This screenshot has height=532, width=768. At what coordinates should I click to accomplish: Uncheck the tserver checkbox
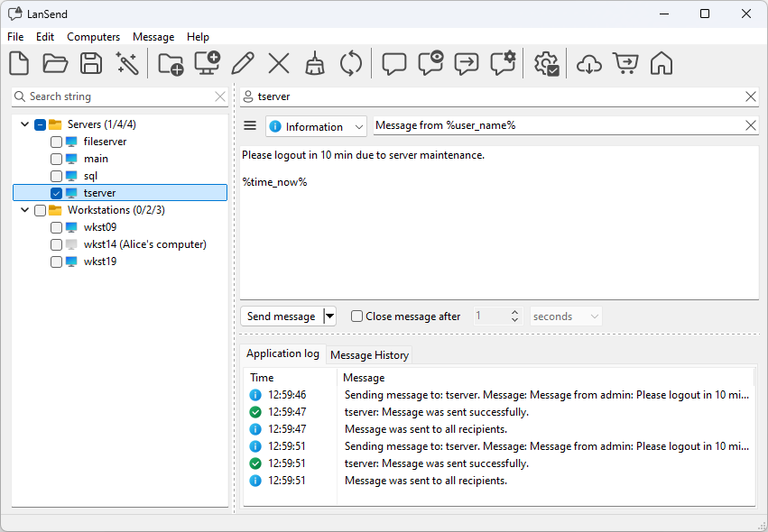[x=57, y=193]
